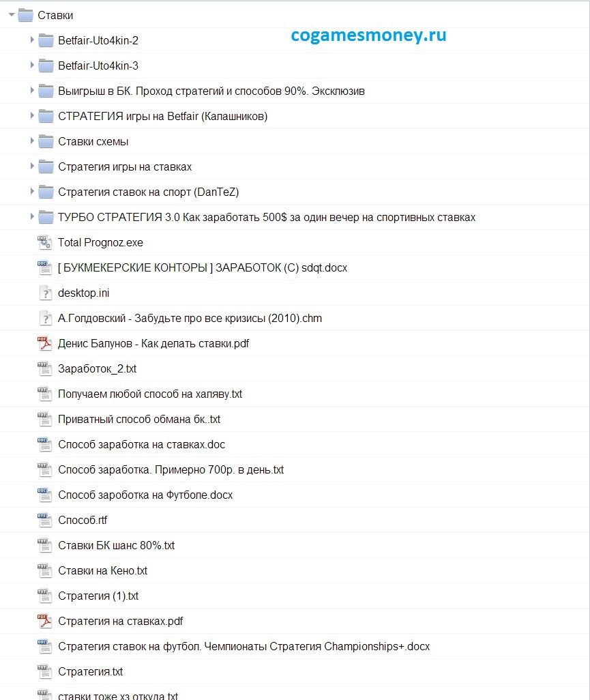
Task: Click the unknown-file icon for desktop.ini
Action: click(44, 293)
